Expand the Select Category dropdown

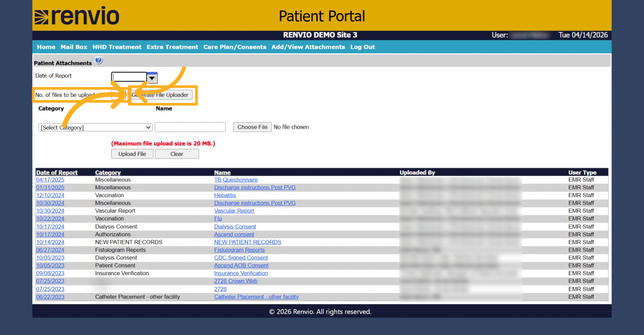click(95, 127)
